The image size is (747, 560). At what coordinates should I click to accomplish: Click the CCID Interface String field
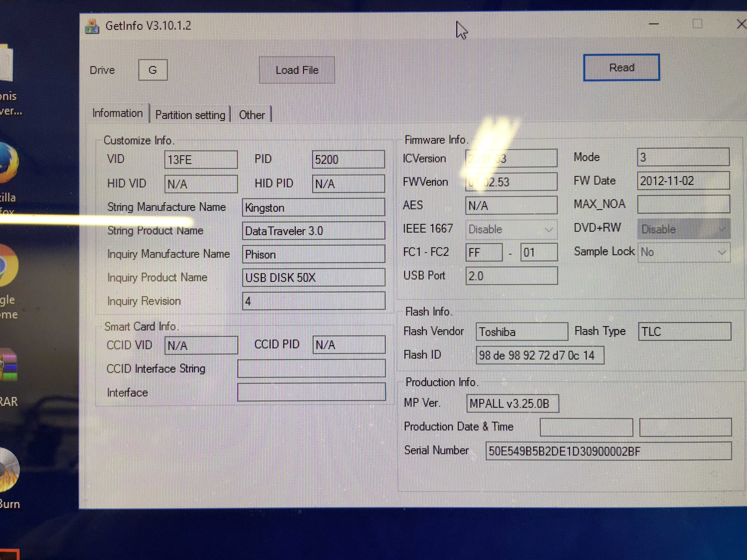(x=311, y=368)
